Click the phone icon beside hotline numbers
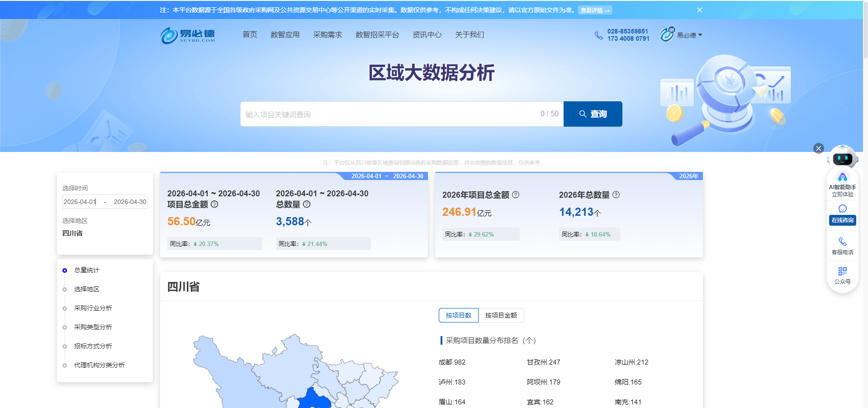 point(598,35)
